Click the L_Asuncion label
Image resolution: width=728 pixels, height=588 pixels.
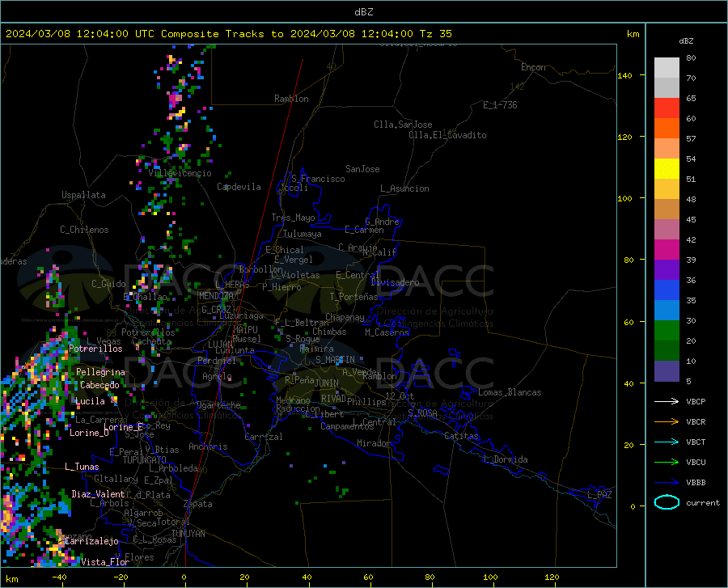pos(404,188)
